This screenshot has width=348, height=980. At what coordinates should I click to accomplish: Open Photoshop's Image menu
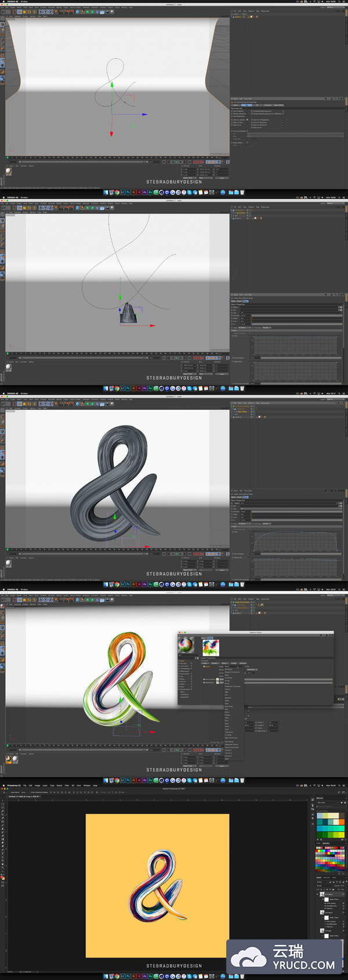[x=38, y=786]
